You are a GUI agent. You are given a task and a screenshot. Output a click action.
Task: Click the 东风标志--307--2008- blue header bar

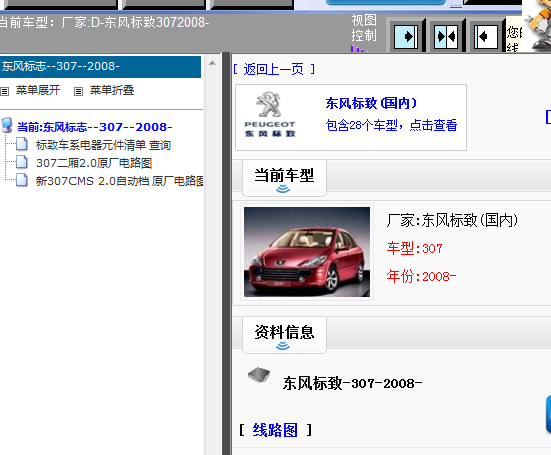coord(101,66)
